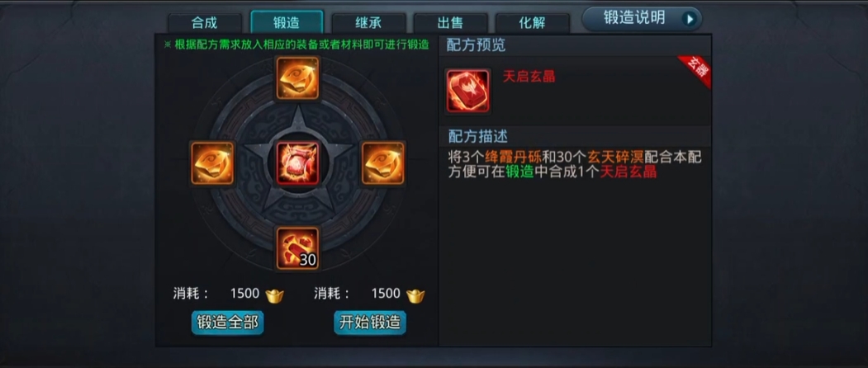Open the 出售 tab
The width and height of the screenshot is (868, 368).
[x=451, y=23]
